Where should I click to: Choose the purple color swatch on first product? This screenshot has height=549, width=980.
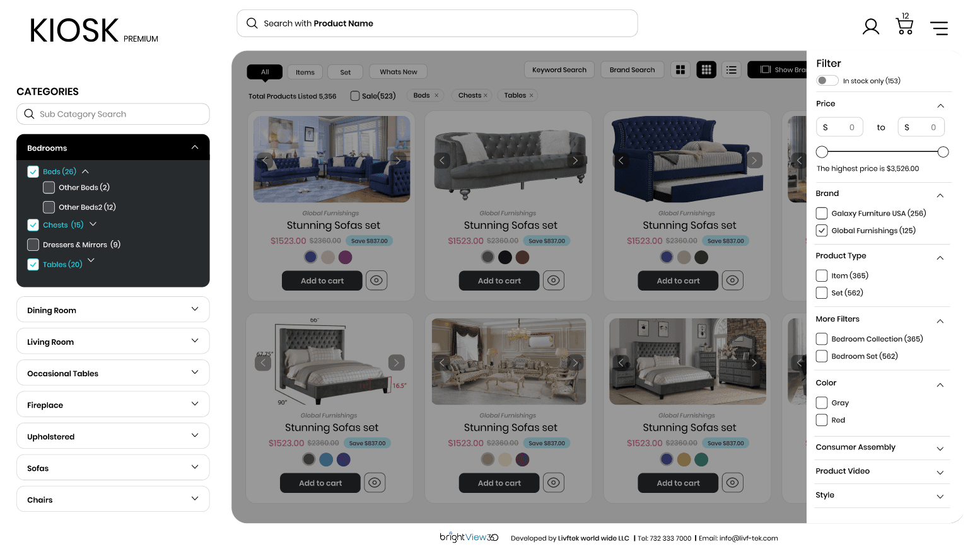pos(345,257)
